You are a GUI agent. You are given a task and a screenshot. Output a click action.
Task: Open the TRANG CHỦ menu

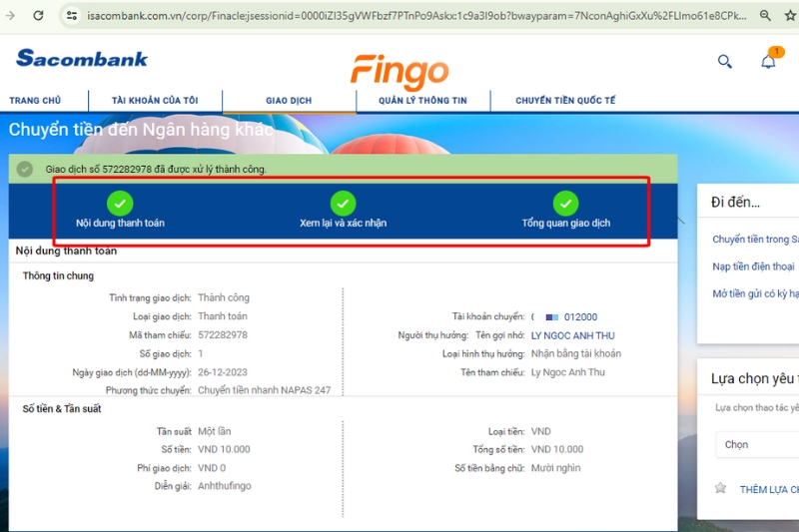(35, 100)
